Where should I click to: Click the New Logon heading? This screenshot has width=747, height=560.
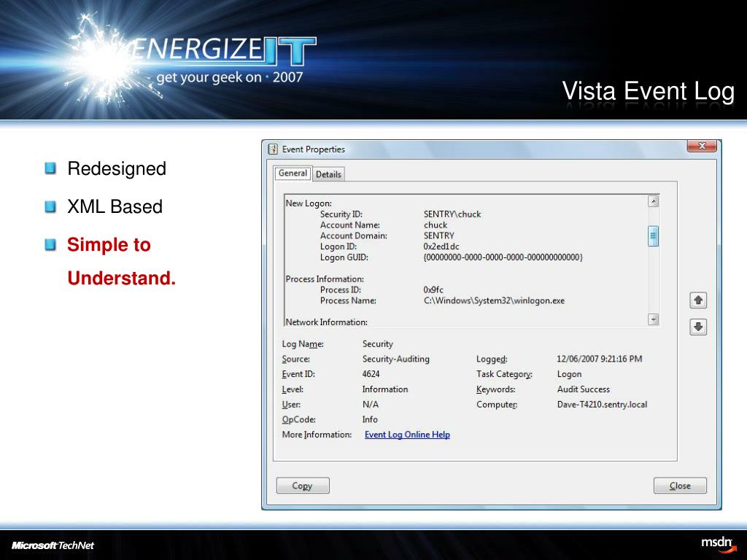309,203
